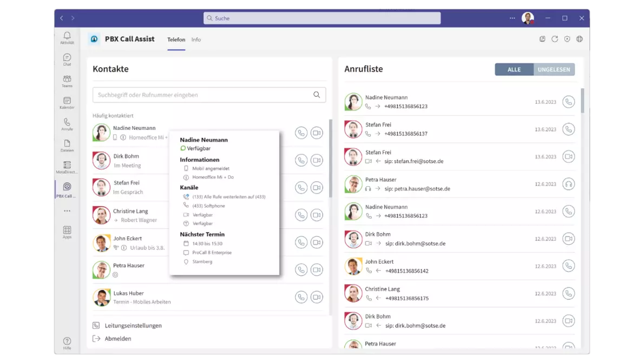Viewport: 644px width, 363px height.
Task: Select Nadine Neumann contact avatar
Action: [101, 133]
